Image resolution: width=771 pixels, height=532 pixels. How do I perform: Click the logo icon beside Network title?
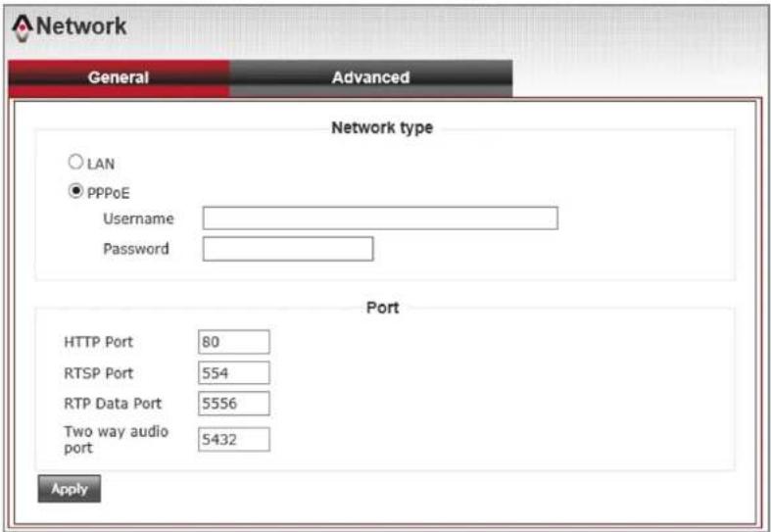[x=23, y=27]
